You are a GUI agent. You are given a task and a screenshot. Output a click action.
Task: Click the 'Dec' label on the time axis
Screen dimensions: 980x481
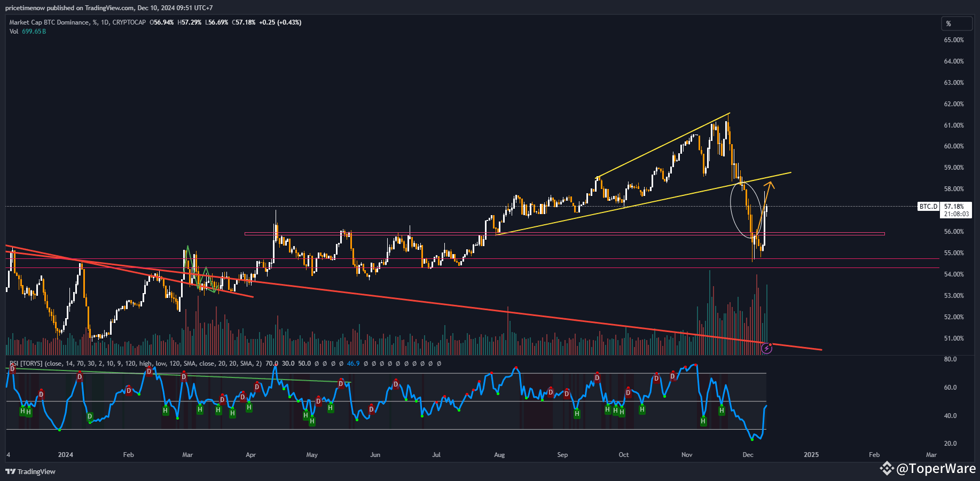click(748, 455)
